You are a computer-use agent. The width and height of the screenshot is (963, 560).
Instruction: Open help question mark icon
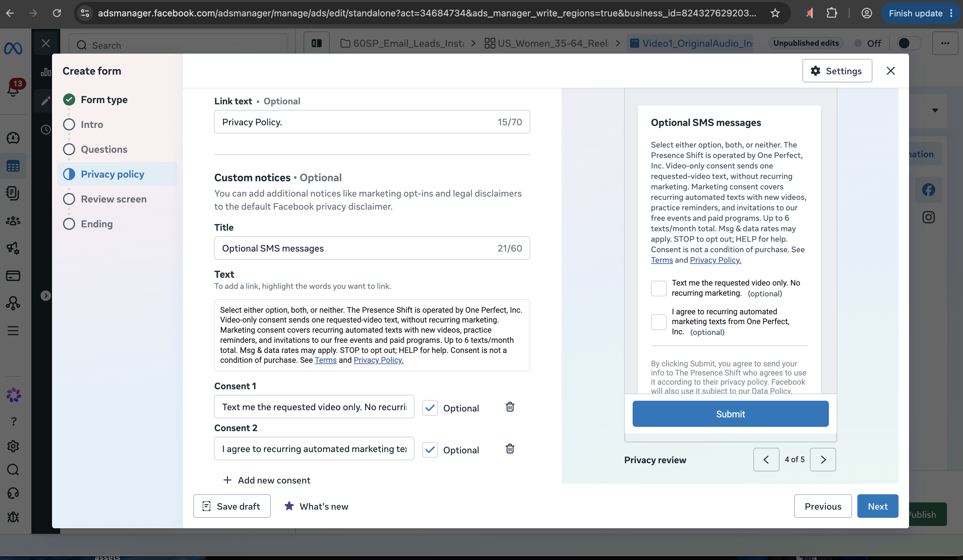(x=14, y=421)
